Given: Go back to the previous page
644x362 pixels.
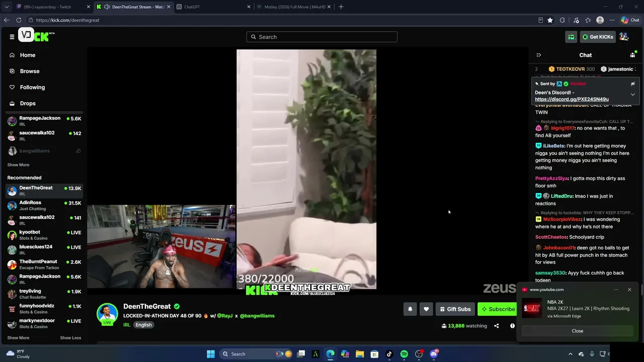Looking at the screenshot, I should [7, 20].
